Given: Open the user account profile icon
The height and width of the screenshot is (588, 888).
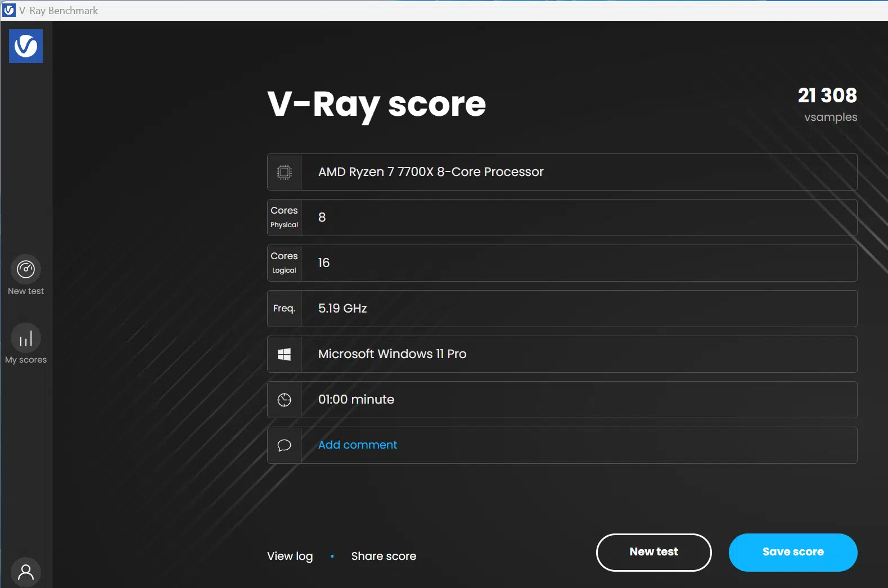Looking at the screenshot, I should click(x=26, y=572).
